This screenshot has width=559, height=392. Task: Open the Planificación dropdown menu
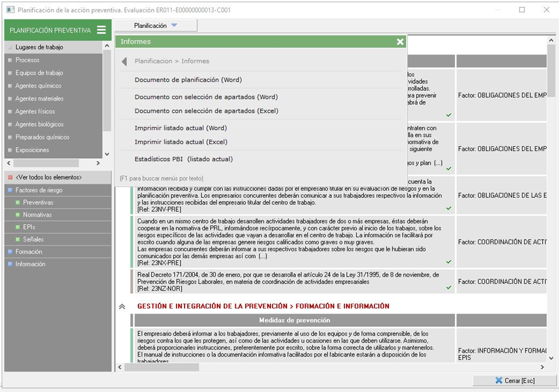point(155,26)
